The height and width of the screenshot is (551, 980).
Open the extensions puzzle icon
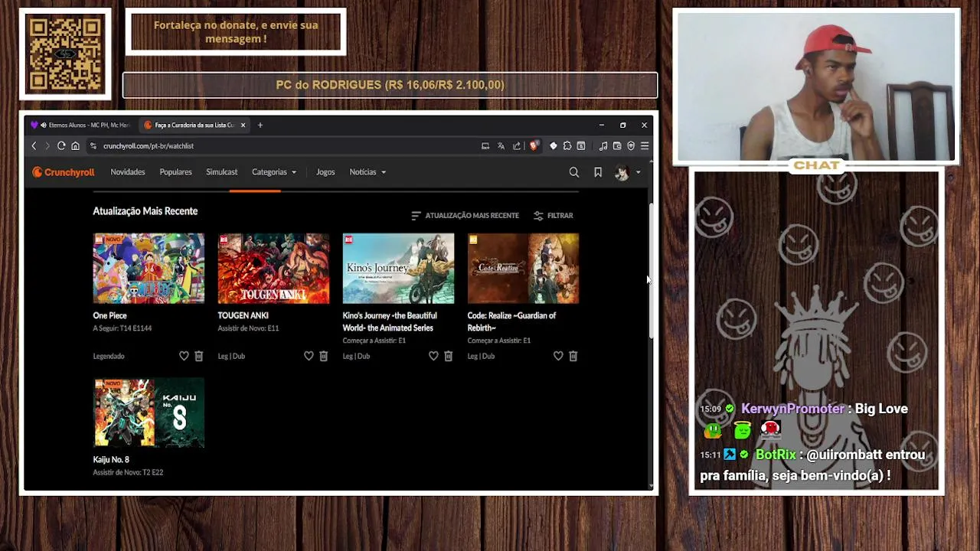(x=567, y=145)
